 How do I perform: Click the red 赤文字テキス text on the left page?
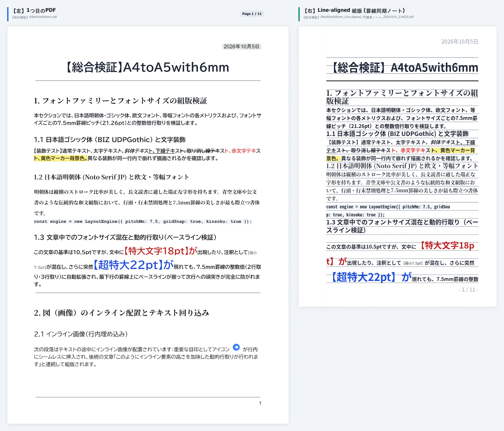pos(243,151)
